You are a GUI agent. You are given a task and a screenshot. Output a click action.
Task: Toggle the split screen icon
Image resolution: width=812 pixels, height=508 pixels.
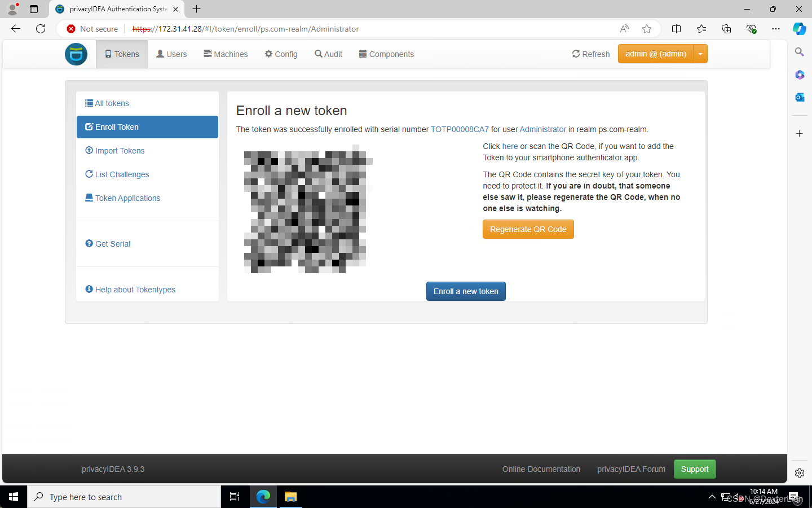click(676, 29)
